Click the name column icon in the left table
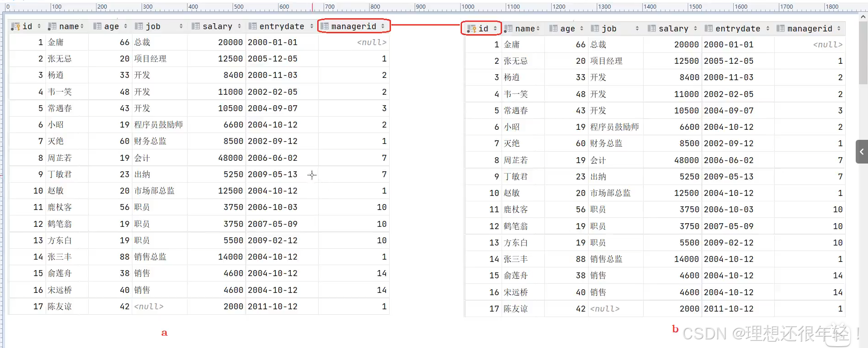This screenshot has height=348, width=868. (52, 26)
